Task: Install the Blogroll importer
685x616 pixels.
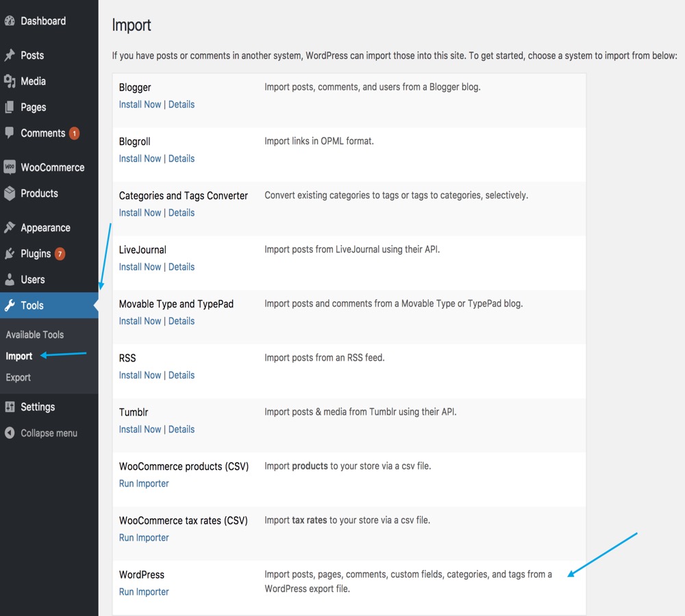Action: tap(140, 159)
